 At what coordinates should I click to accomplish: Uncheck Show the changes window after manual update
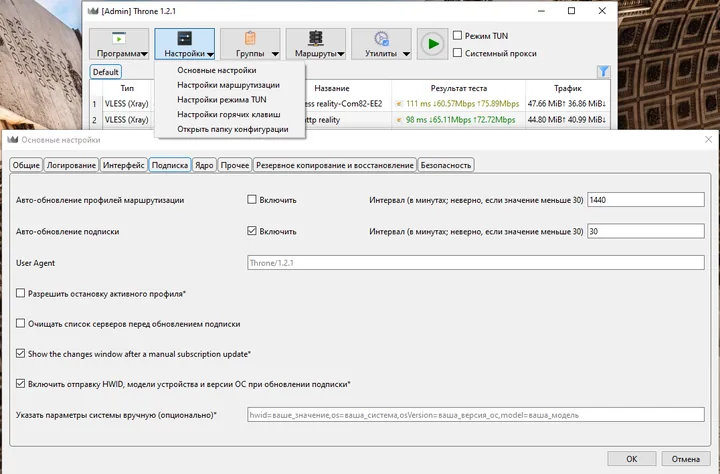[20, 354]
